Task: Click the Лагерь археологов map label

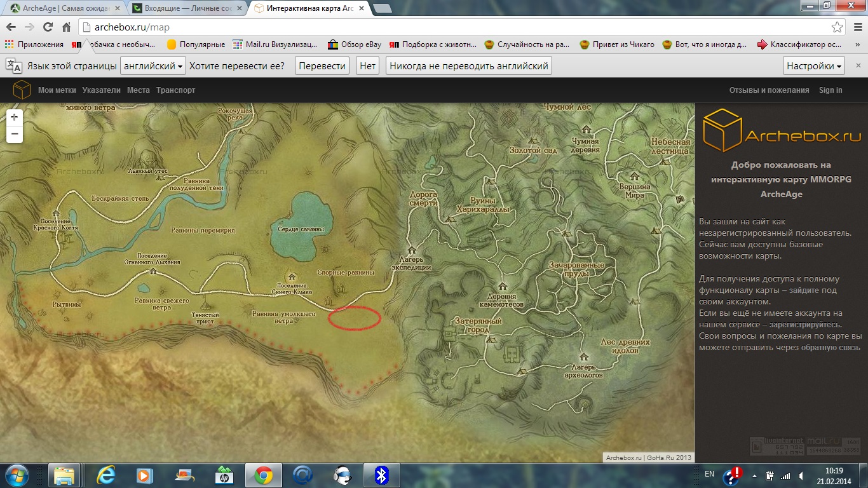Action: [x=583, y=371]
